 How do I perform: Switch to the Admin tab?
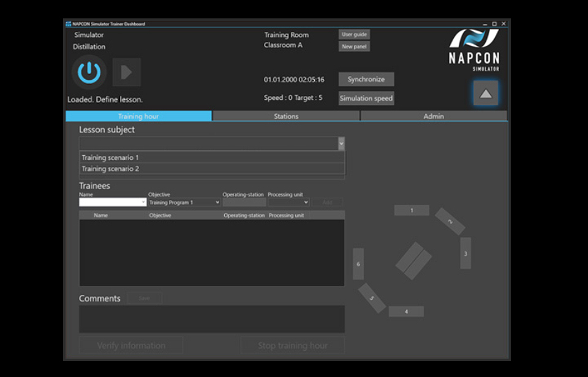pos(434,116)
